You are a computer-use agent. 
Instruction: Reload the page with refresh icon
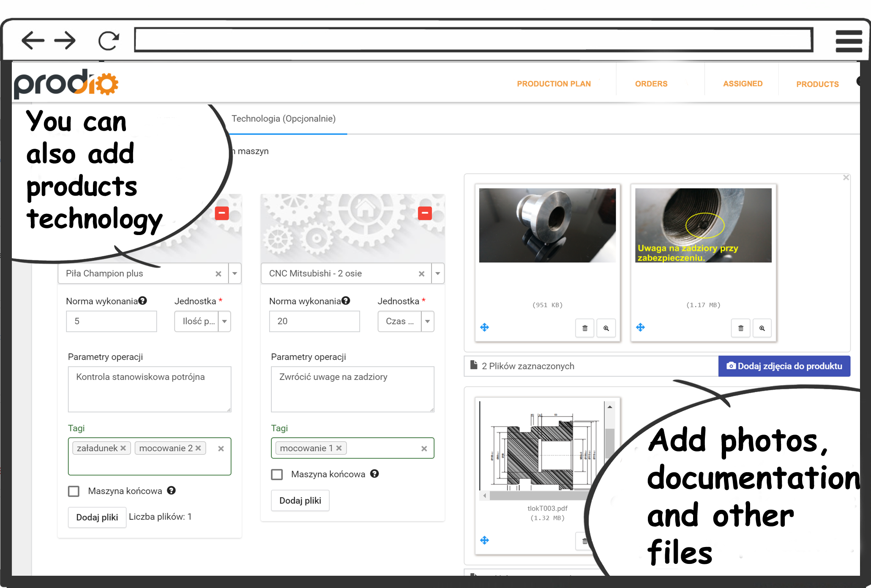pos(109,41)
